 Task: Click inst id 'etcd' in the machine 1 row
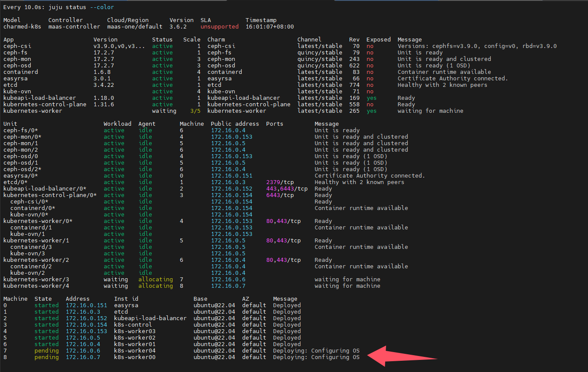point(121,312)
